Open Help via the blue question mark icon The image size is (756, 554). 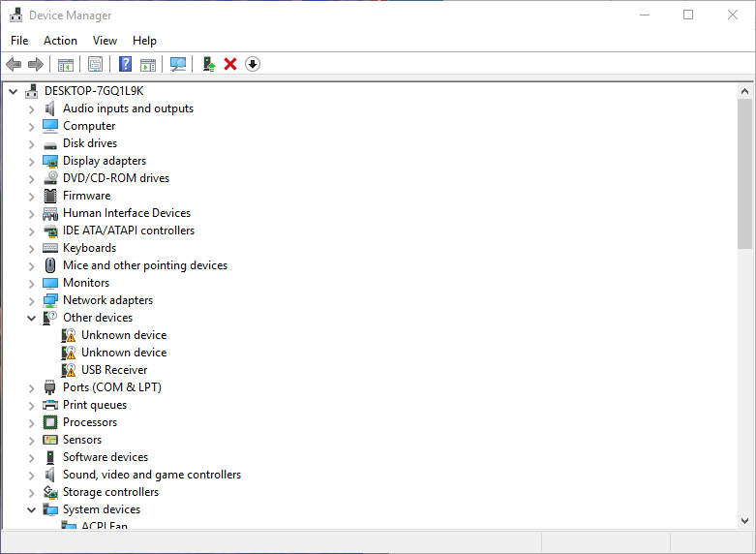pyautogui.click(x=125, y=64)
